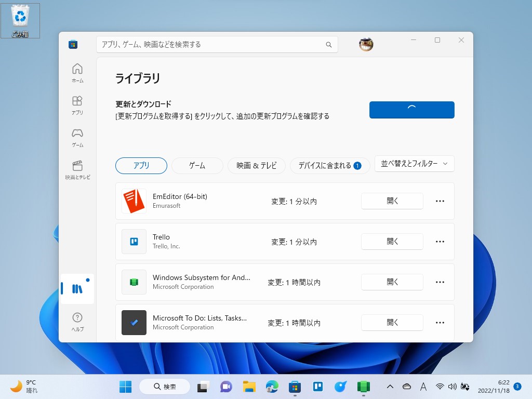The height and width of the screenshot is (399, 532).
Task: Select the 映画 & テレビ tab
Action: (256, 165)
